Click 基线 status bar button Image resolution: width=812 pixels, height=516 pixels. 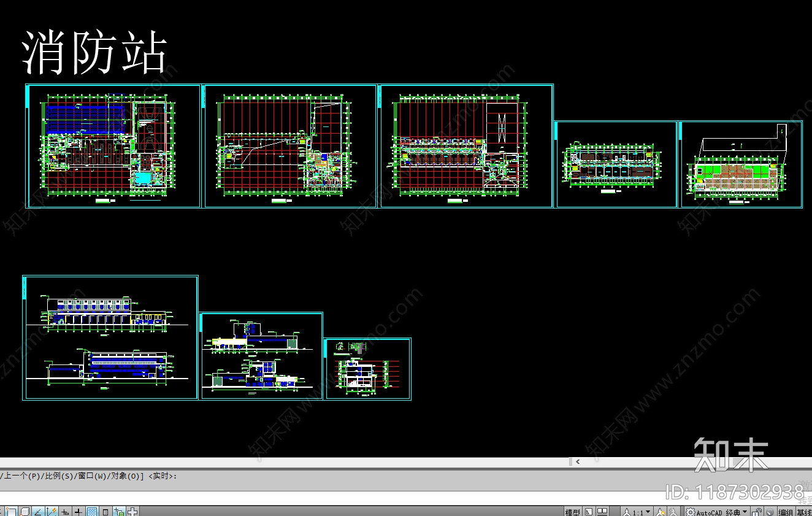[803, 512]
